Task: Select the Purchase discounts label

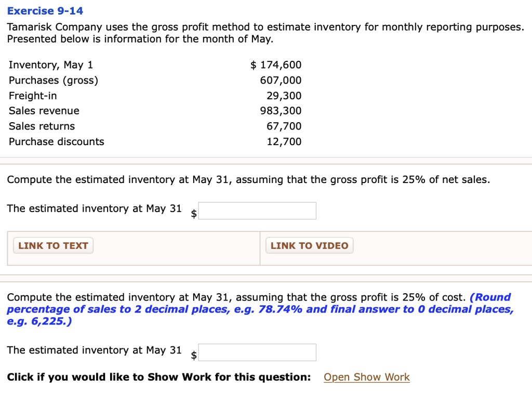Action: 56,141
